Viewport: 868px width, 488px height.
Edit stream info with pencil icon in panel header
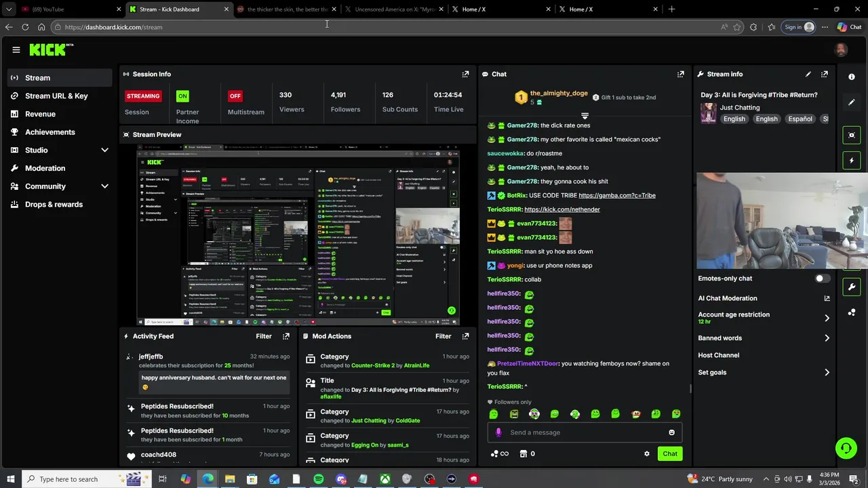[x=808, y=74]
